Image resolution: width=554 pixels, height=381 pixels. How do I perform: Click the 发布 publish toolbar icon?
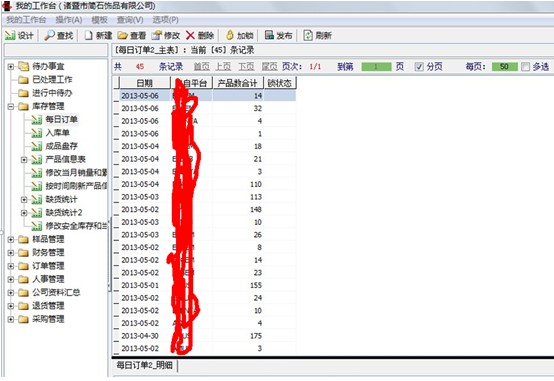point(269,35)
